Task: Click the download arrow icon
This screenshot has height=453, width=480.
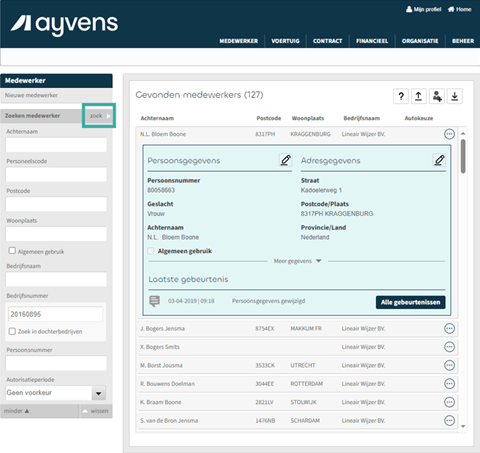Action: coord(455,97)
